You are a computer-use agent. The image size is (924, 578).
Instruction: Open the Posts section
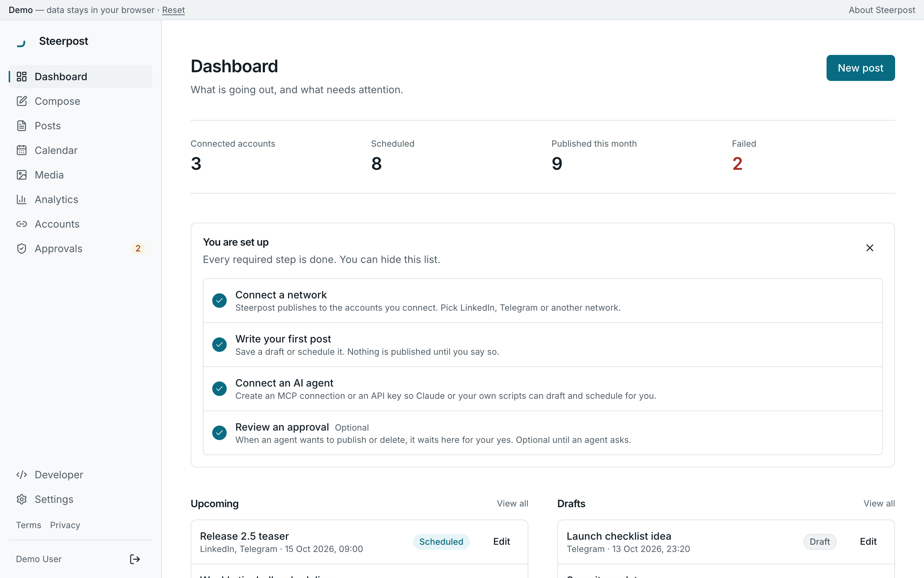point(80,125)
